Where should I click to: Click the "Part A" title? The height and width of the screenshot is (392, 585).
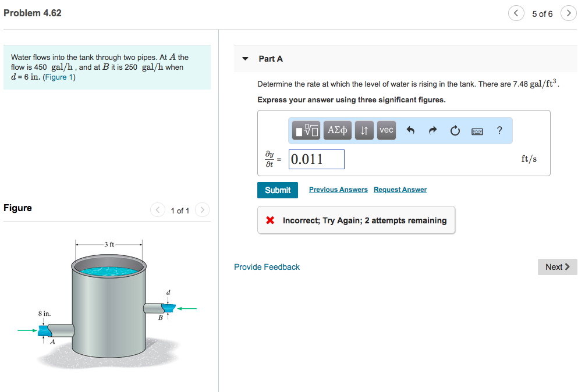(271, 59)
